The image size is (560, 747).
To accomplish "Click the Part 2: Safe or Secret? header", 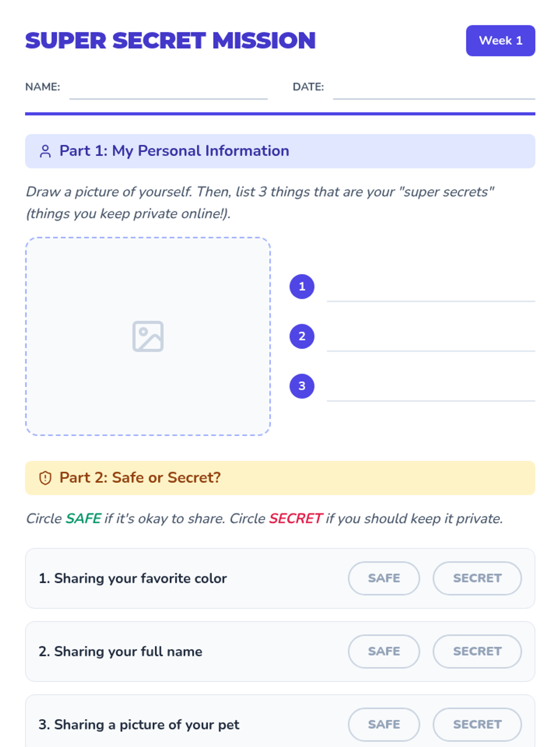I will coord(140,478).
